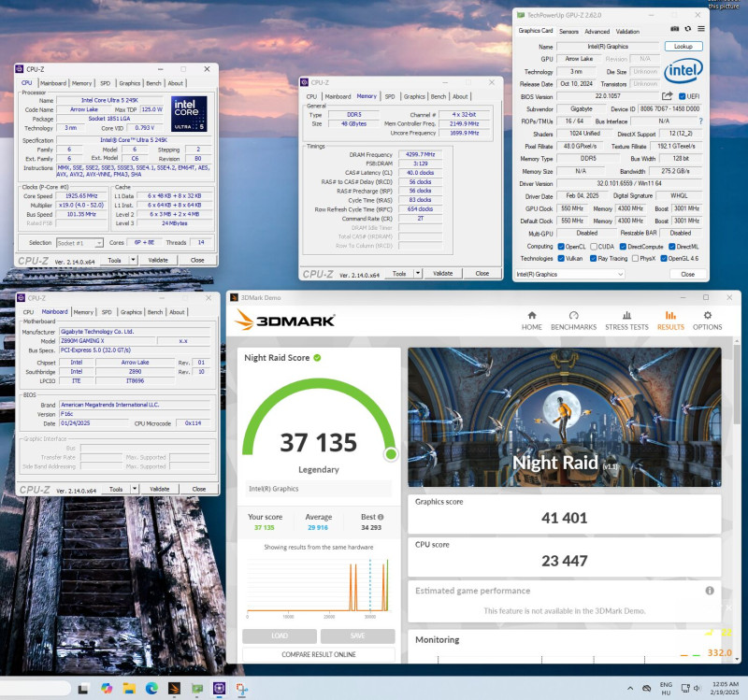Toggle the OpenGL 4.6 checkbox
Screen dimensions: 748x700
tap(664, 259)
